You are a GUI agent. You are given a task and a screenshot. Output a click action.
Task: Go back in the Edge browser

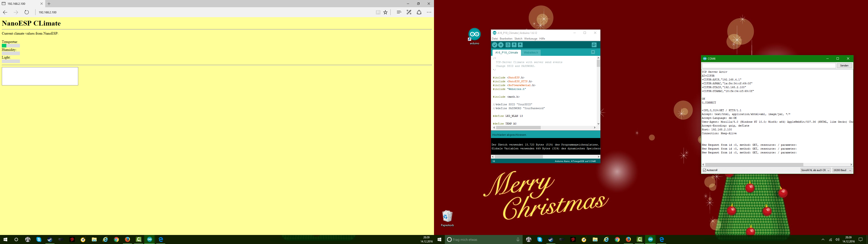point(5,12)
